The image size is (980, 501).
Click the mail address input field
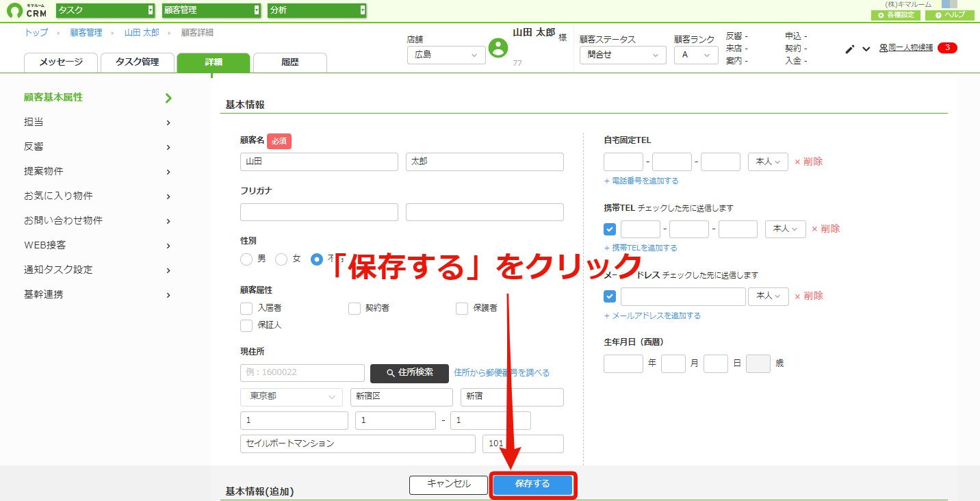click(683, 296)
